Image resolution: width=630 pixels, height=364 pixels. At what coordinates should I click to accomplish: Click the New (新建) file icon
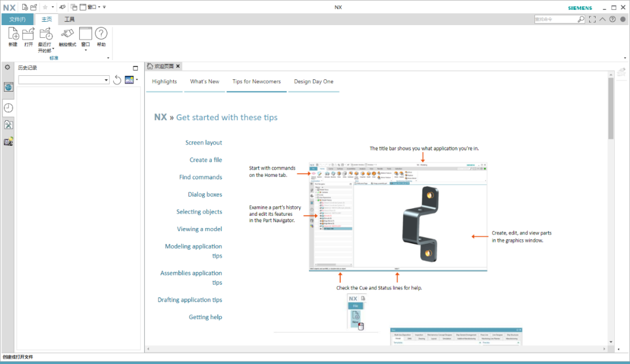tap(13, 34)
